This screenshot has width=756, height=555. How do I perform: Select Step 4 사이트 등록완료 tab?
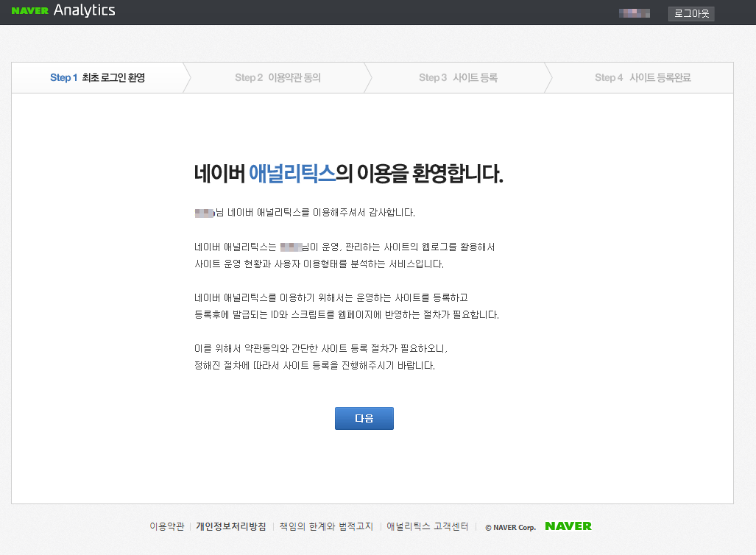point(643,77)
